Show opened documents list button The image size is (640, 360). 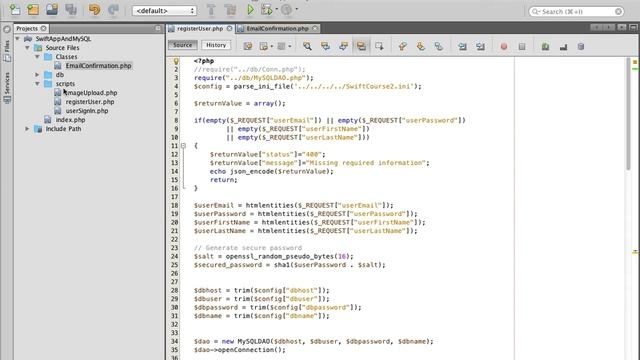click(621, 27)
